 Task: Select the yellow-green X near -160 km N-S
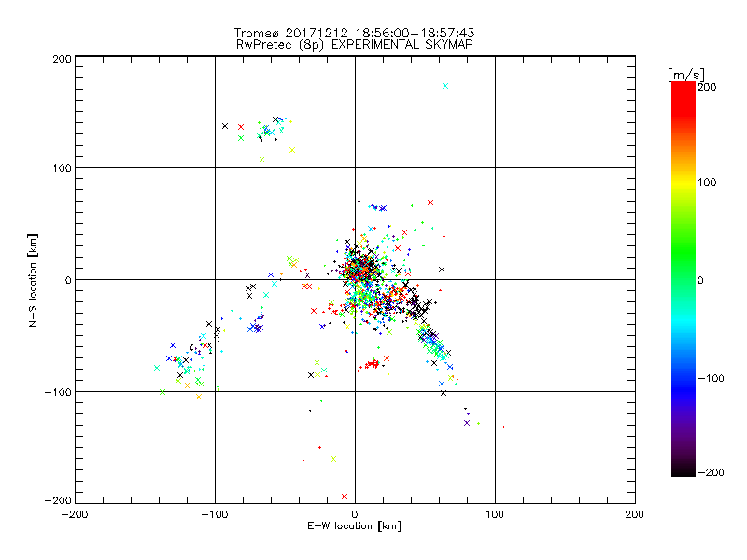[333, 459]
